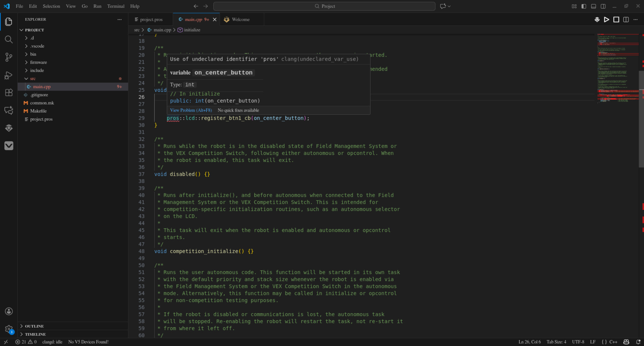The width and height of the screenshot is (644, 346).
Task: Collapse the src folder
Action: 33,78
